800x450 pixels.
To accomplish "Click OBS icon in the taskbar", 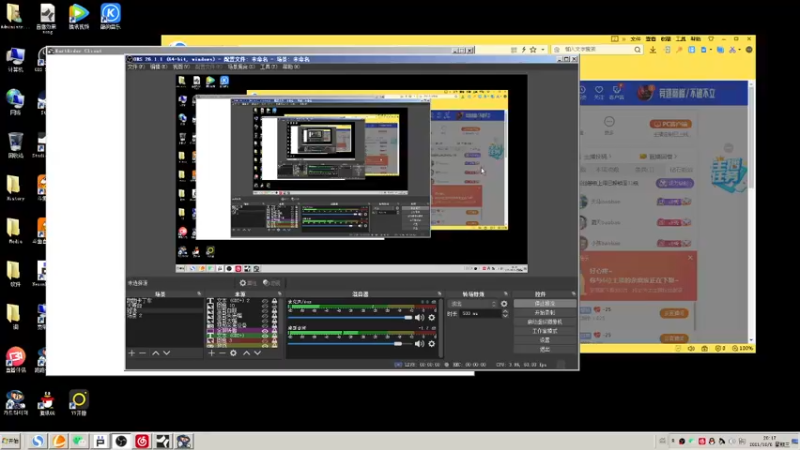I will point(121,441).
